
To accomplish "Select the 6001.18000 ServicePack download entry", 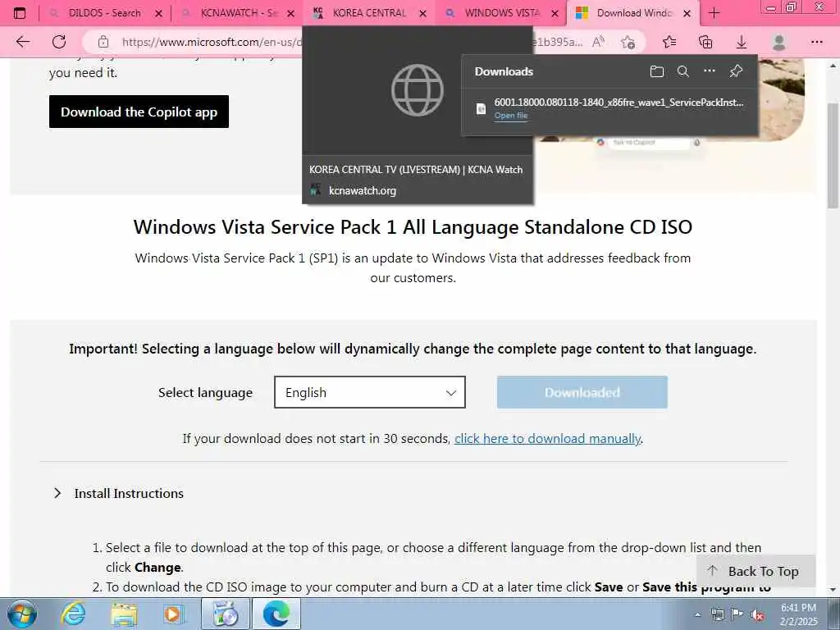I will pos(609,108).
